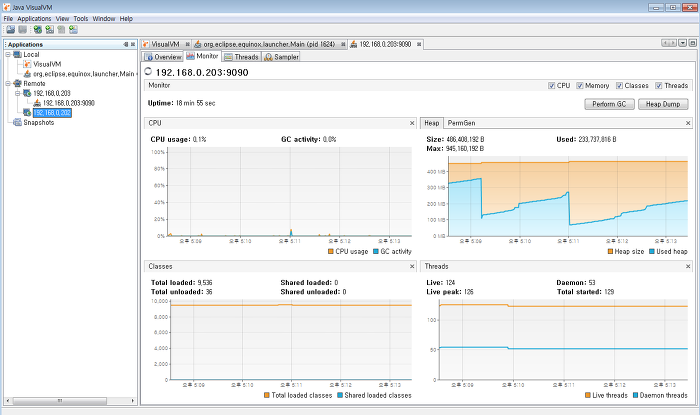This screenshot has height=415, width=700.
Task: Select VisualVM under Local
Action: 47,64
